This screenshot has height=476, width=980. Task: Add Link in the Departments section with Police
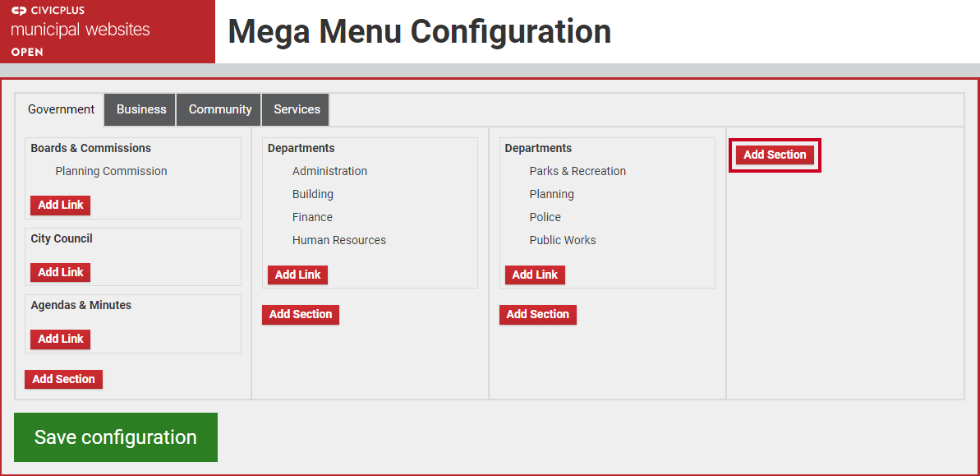click(535, 275)
